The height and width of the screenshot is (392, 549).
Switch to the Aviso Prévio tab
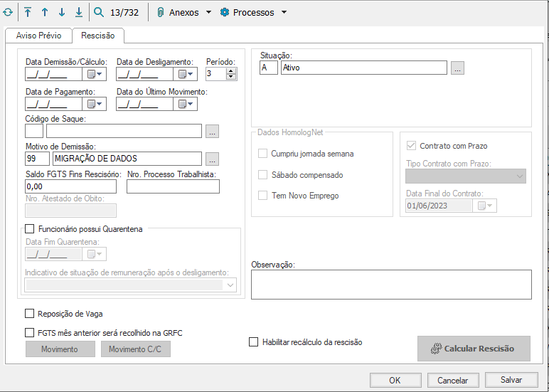point(38,36)
